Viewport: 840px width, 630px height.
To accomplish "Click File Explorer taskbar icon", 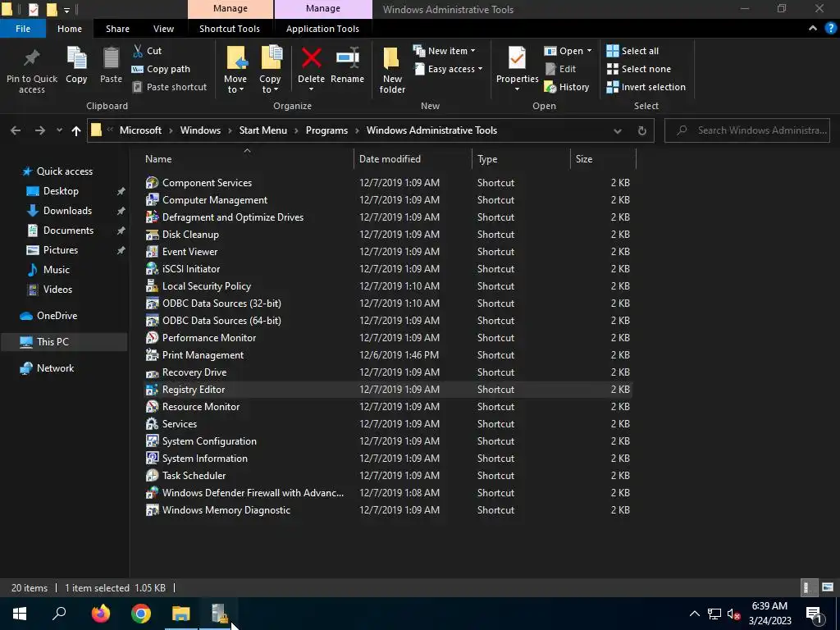I will (x=181, y=614).
